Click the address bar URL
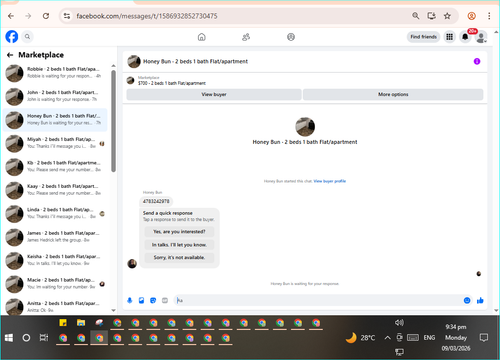This screenshot has height=360, width=500. [147, 16]
